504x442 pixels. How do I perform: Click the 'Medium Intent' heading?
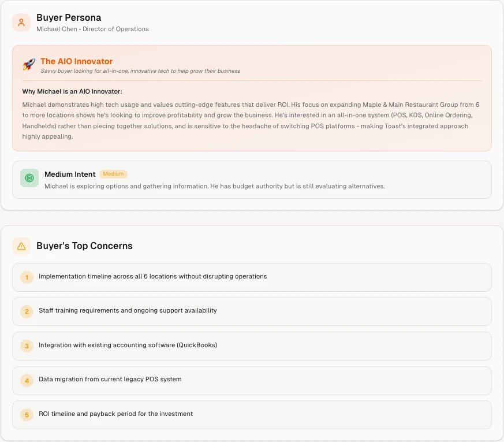(70, 174)
